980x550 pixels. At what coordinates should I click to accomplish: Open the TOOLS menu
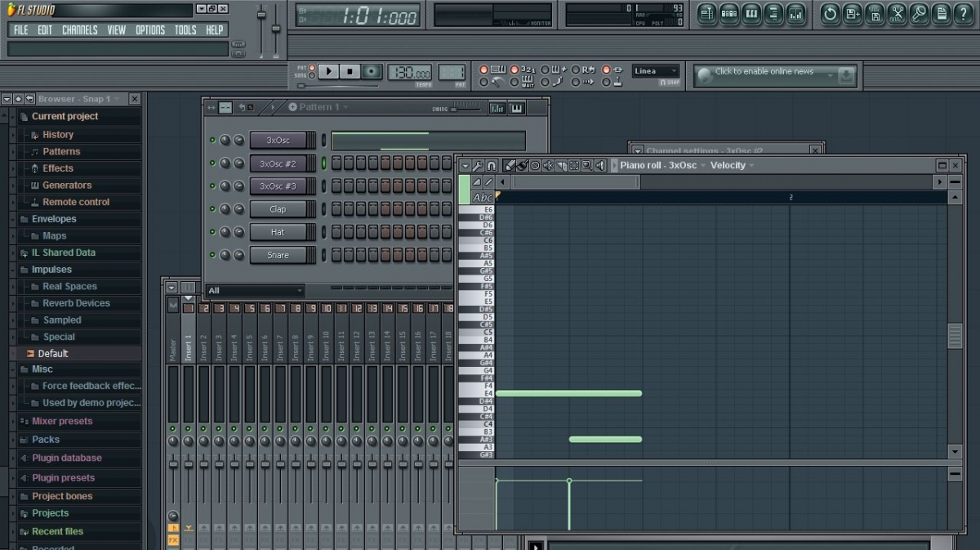coord(185,30)
